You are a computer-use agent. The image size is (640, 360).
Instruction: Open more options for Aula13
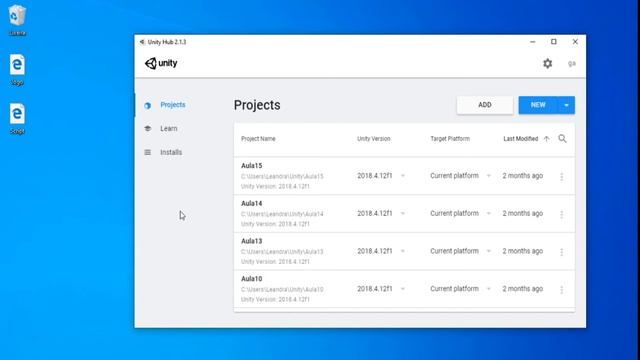tap(562, 252)
